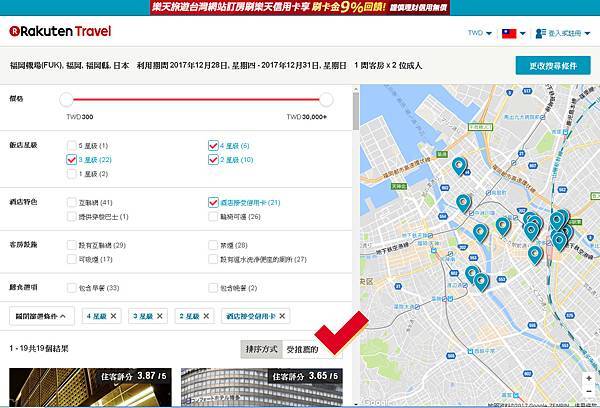Check the 包含早餐 (33) checkbox

tap(72, 288)
